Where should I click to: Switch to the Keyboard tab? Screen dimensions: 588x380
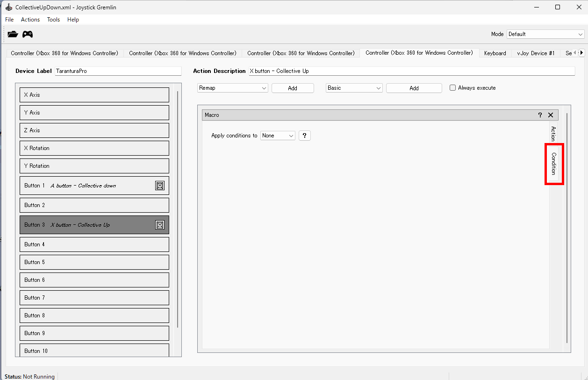495,53
